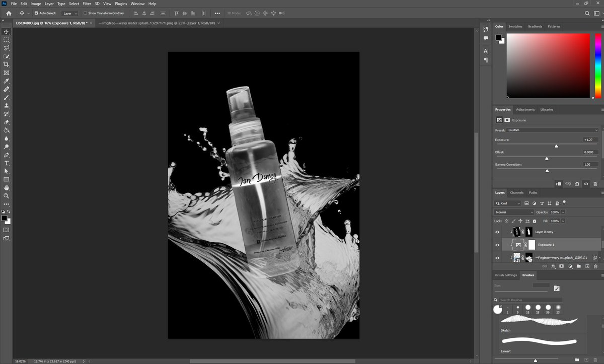Create new group folder in Layers panel

pos(578,266)
